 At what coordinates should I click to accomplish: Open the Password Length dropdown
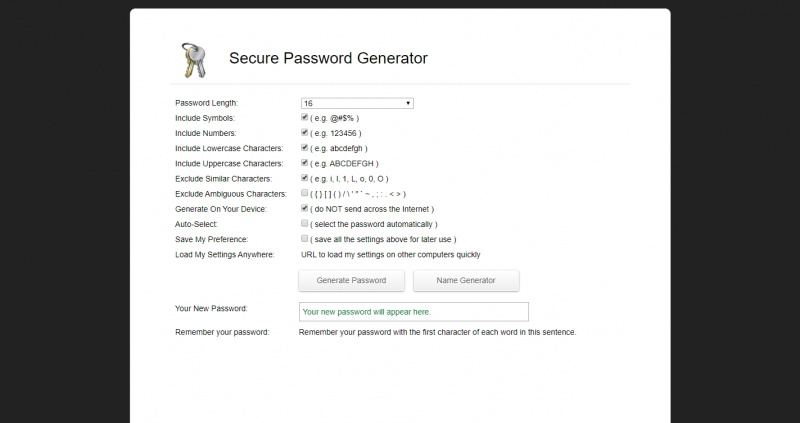point(357,103)
